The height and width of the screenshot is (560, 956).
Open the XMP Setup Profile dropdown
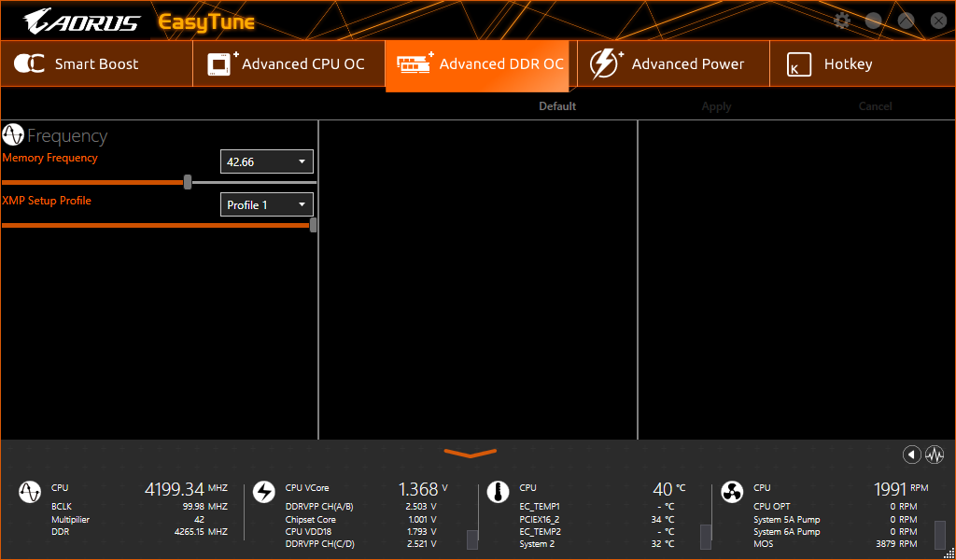pos(266,204)
